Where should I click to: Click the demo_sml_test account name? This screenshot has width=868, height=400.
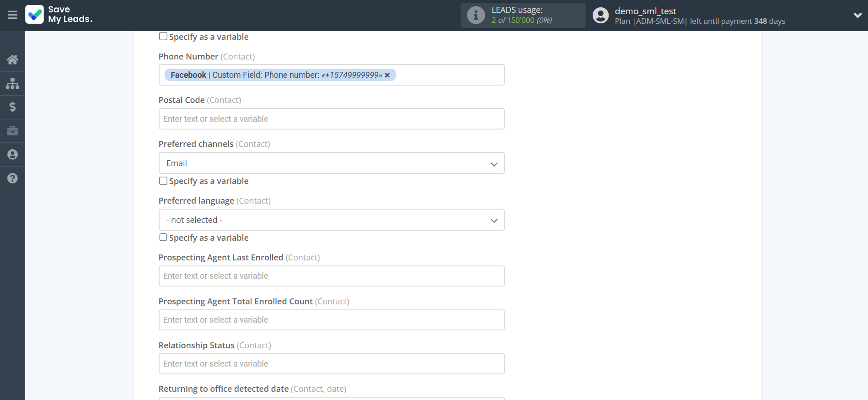coord(645,11)
